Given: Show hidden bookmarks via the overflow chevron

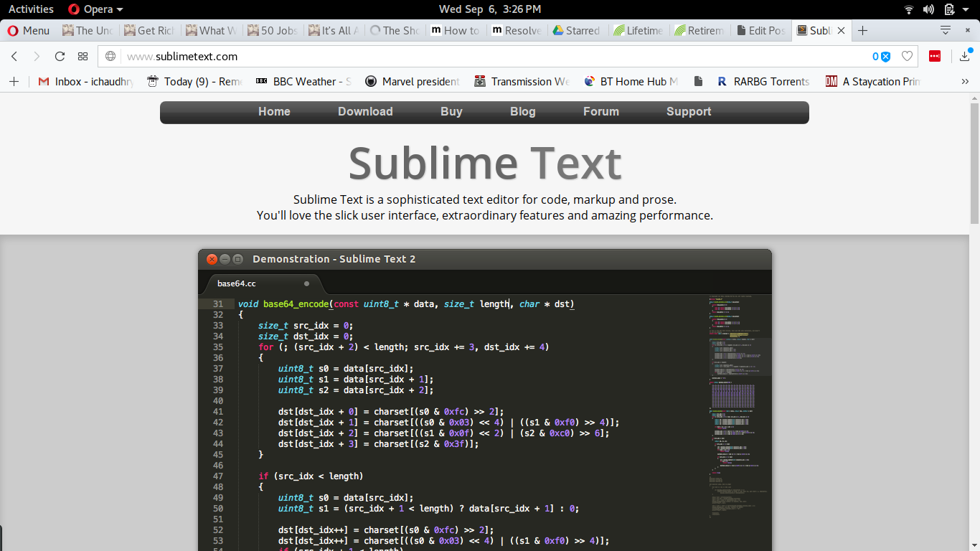Looking at the screenshot, I should click(x=965, y=81).
